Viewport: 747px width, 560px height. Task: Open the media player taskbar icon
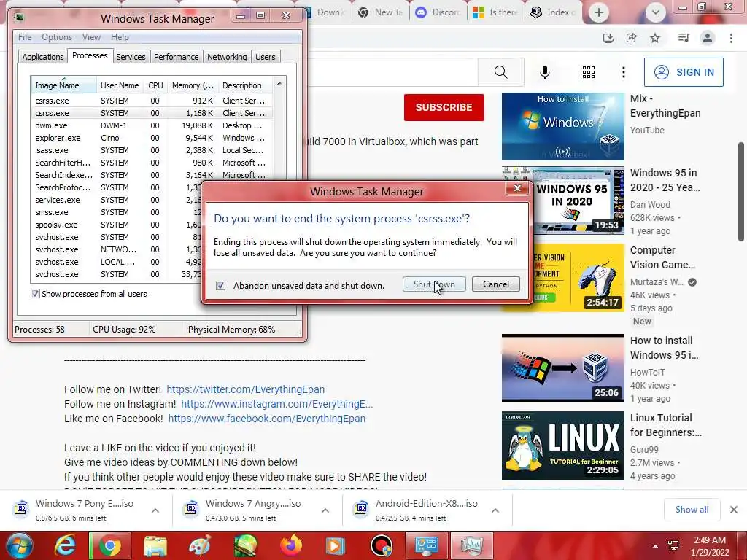pos(335,545)
